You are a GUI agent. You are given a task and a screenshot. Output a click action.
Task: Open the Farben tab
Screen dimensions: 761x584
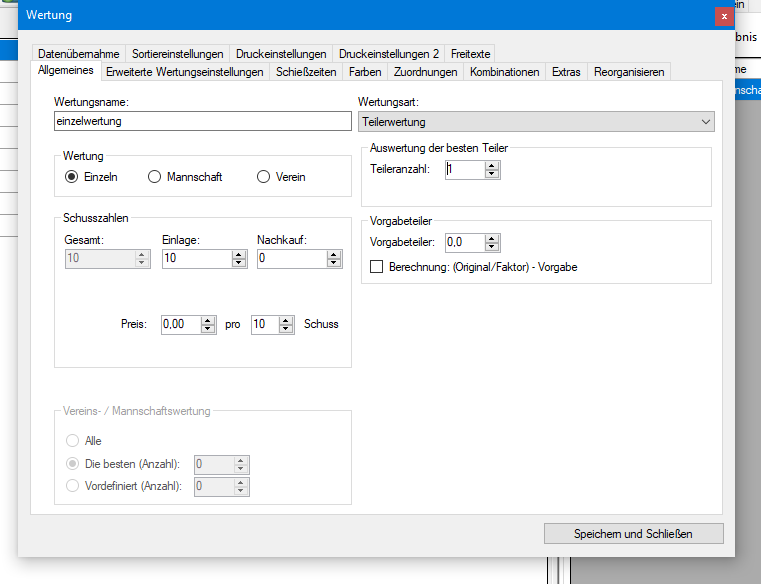click(365, 72)
